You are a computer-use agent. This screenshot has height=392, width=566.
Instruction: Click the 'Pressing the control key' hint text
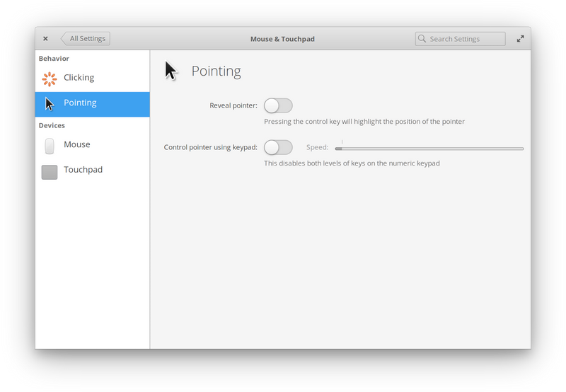click(364, 122)
